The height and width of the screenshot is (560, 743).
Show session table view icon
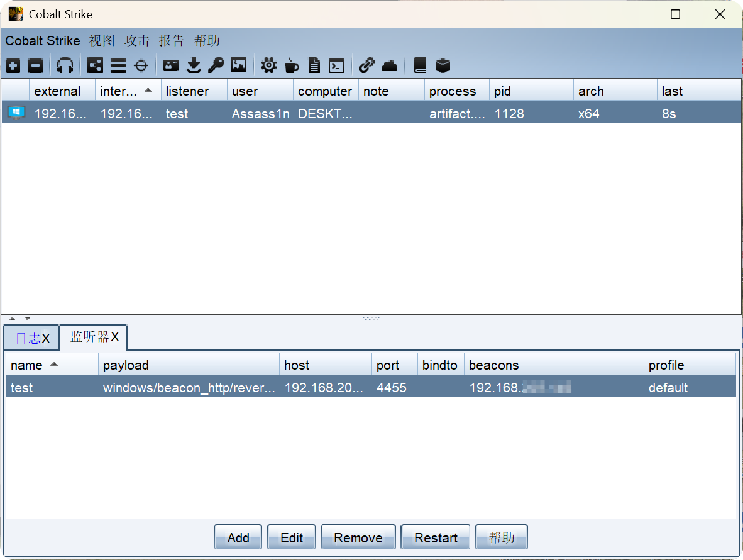pos(118,65)
